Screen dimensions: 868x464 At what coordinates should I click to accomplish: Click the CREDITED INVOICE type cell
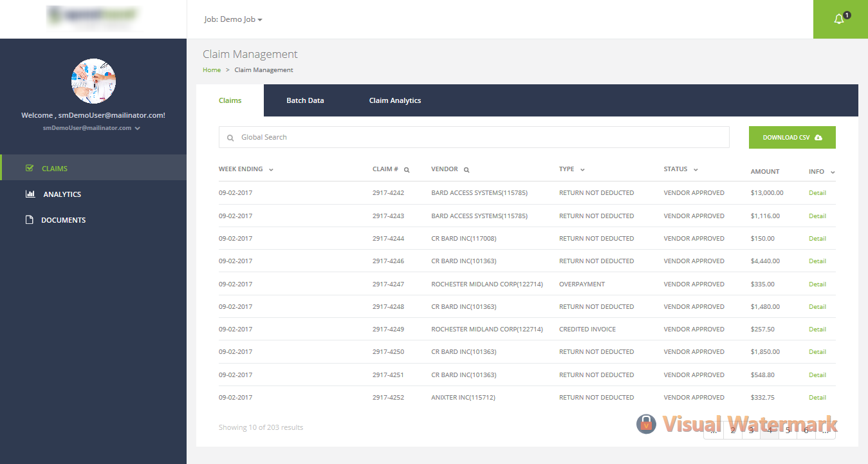click(x=587, y=329)
